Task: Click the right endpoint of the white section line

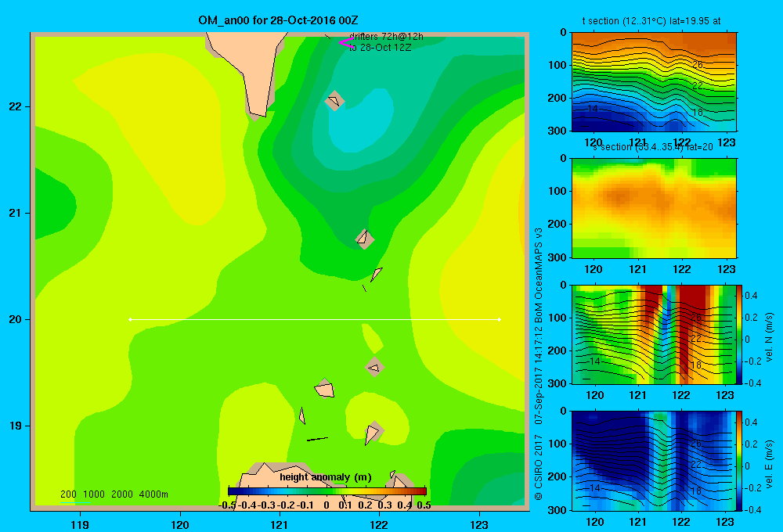Action: 500,319
